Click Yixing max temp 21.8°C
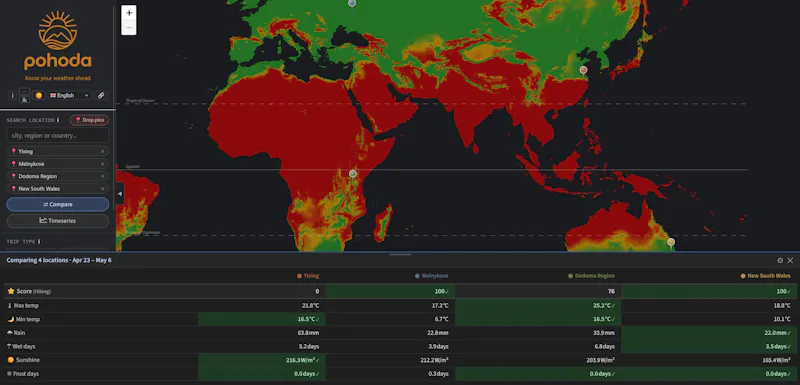 click(311, 305)
